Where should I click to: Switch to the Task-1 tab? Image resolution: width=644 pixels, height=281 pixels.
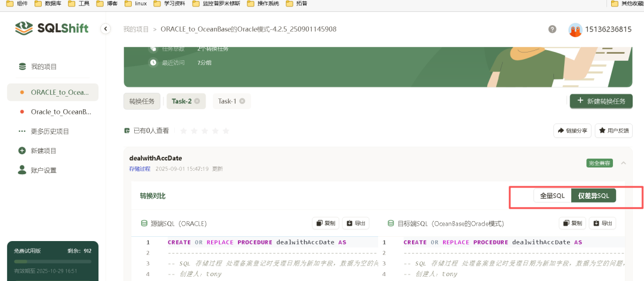click(227, 101)
